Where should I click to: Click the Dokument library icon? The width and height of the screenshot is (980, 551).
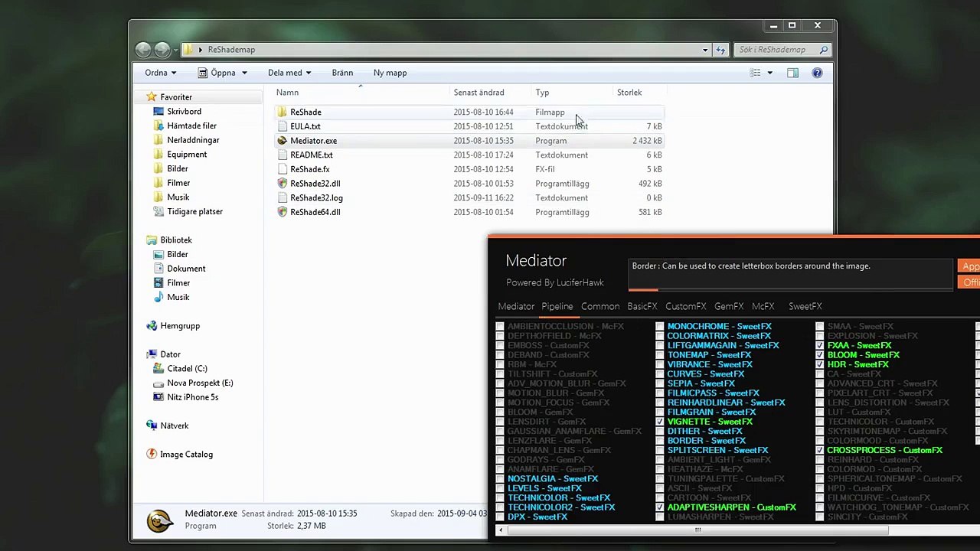[158, 269]
